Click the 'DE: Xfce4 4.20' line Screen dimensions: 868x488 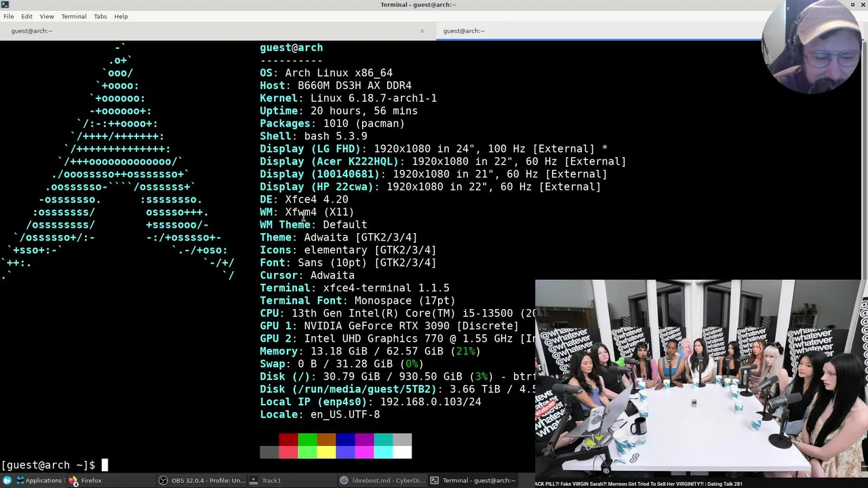[x=304, y=199]
